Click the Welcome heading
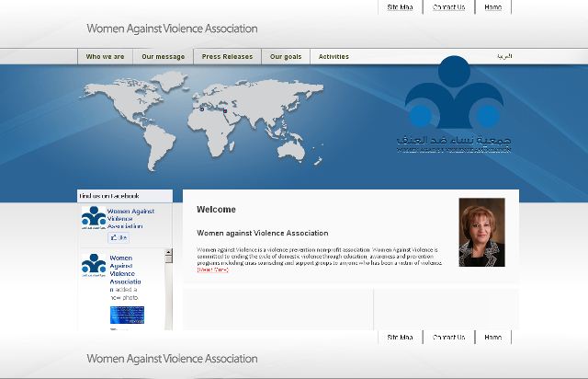Viewport: 588px width, 379px height. click(216, 210)
